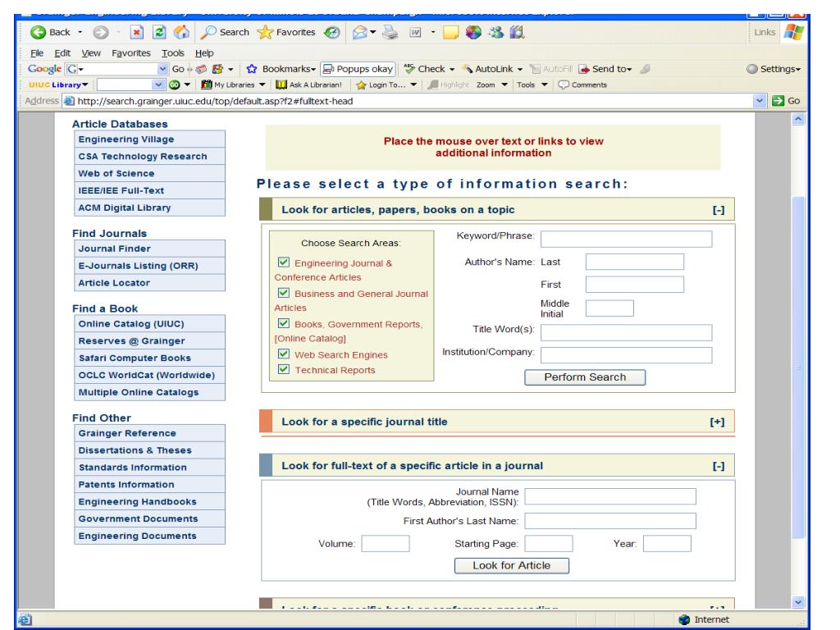The width and height of the screenshot is (840, 630).
Task: Click the green GO button in Library toolbar
Action: tap(174, 84)
